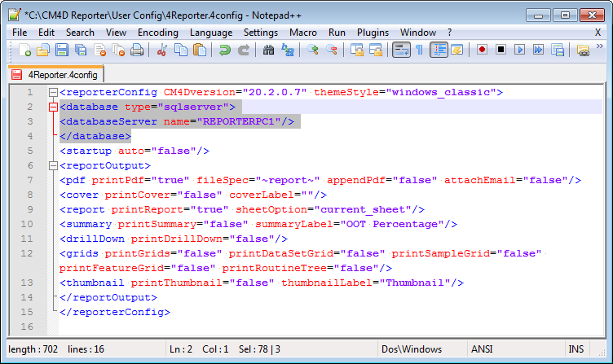Toggle the word wrap button
The width and height of the screenshot is (613, 364).
[400, 50]
